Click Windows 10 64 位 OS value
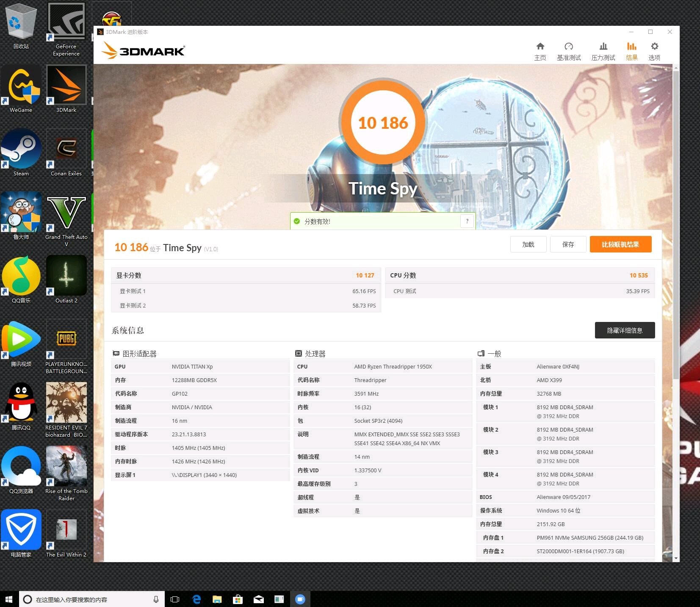 coord(559,510)
